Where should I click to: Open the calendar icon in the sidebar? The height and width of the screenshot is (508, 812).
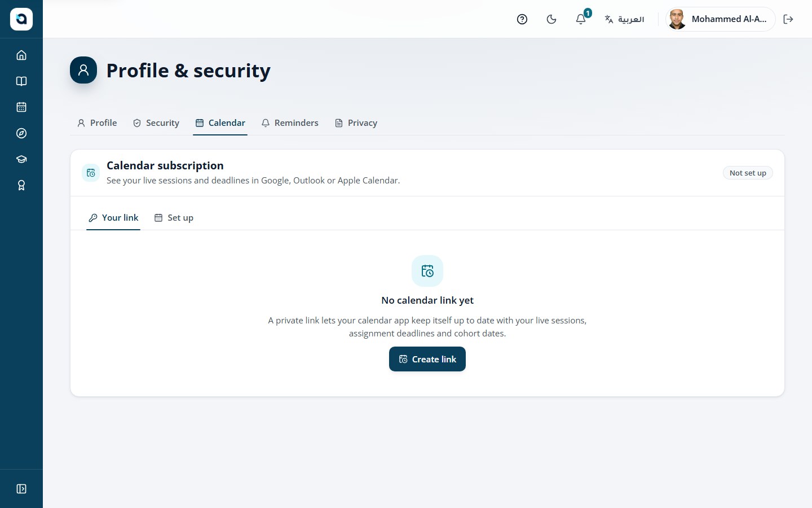[21, 107]
